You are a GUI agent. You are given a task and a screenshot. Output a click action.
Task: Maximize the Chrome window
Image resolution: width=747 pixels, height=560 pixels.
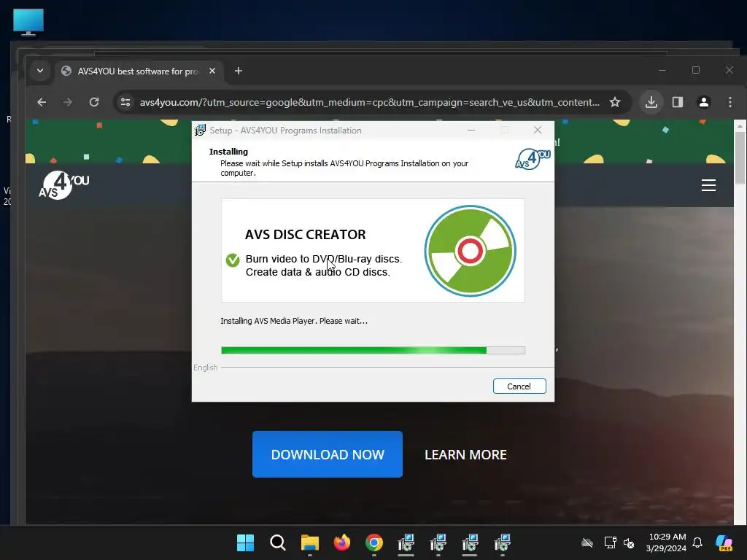tap(695, 71)
